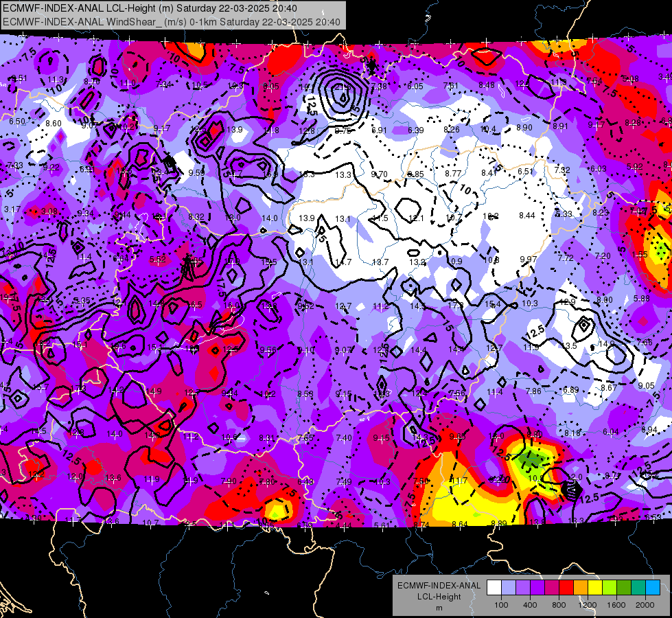Click the orange legend swatch
This screenshot has height=618, width=672.
tap(581, 588)
